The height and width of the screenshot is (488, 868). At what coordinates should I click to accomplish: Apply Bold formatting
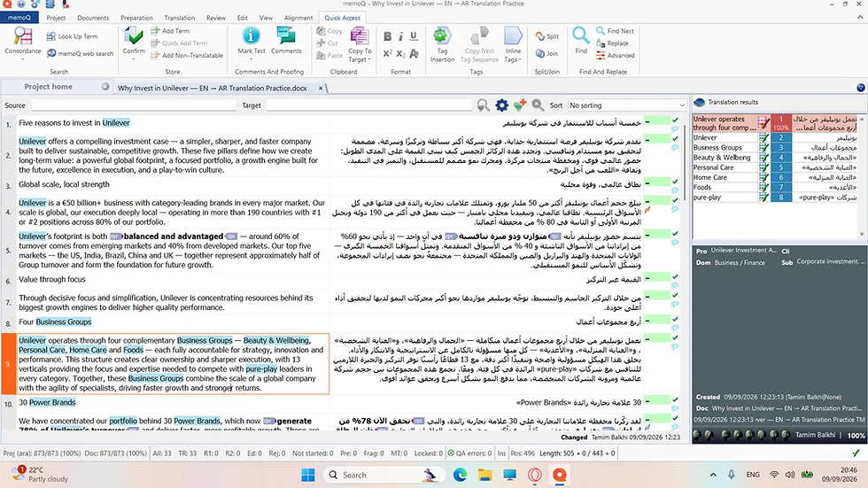tap(388, 36)
